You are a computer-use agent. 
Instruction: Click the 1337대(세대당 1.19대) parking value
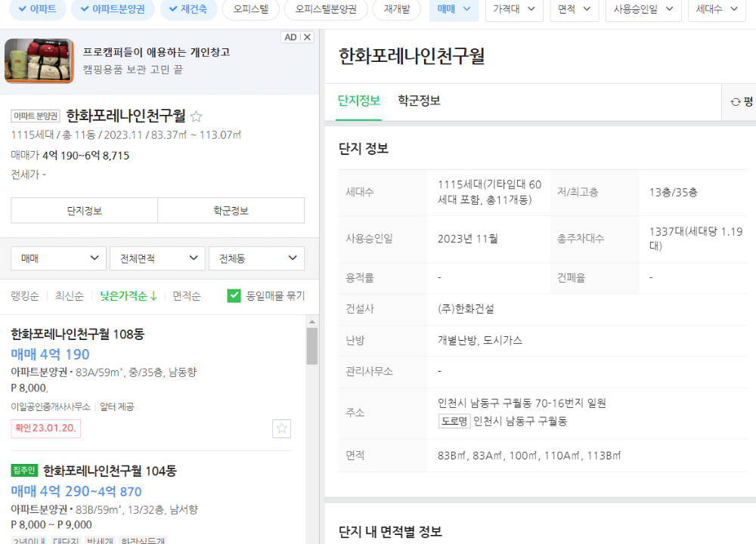696,239
